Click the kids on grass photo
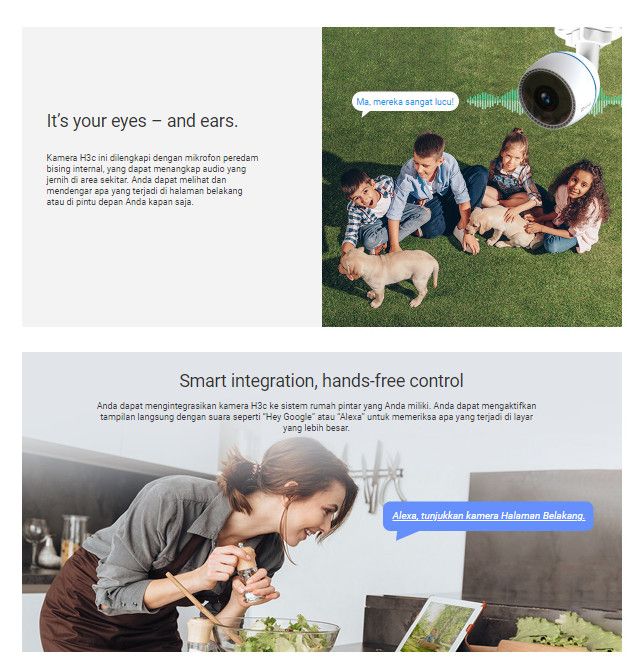 (471, 177)
